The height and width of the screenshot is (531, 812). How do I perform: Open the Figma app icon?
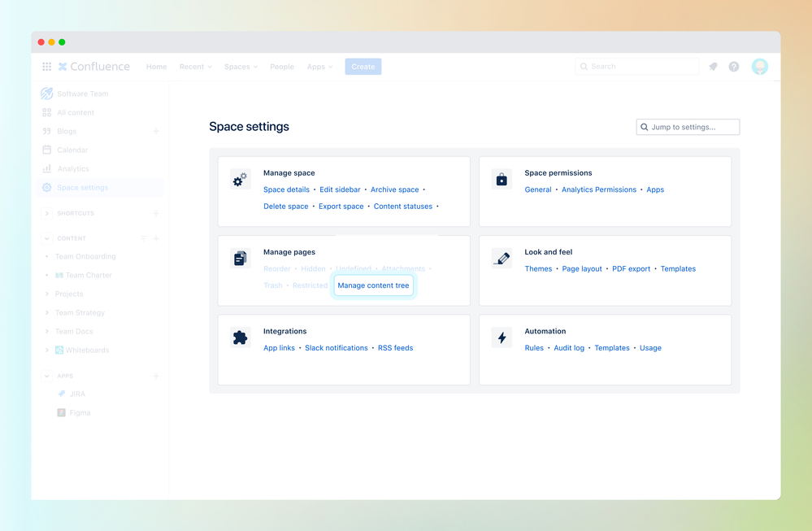[x=62, y=413]
